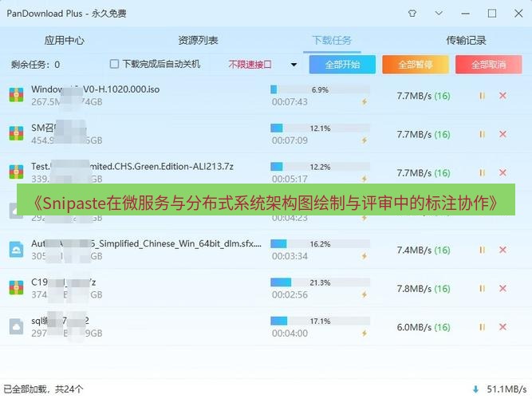Screen dimensions: 532x399
Task: Click the speed boost lightning icon for 00:07:43 task
Action: (365, 101)
